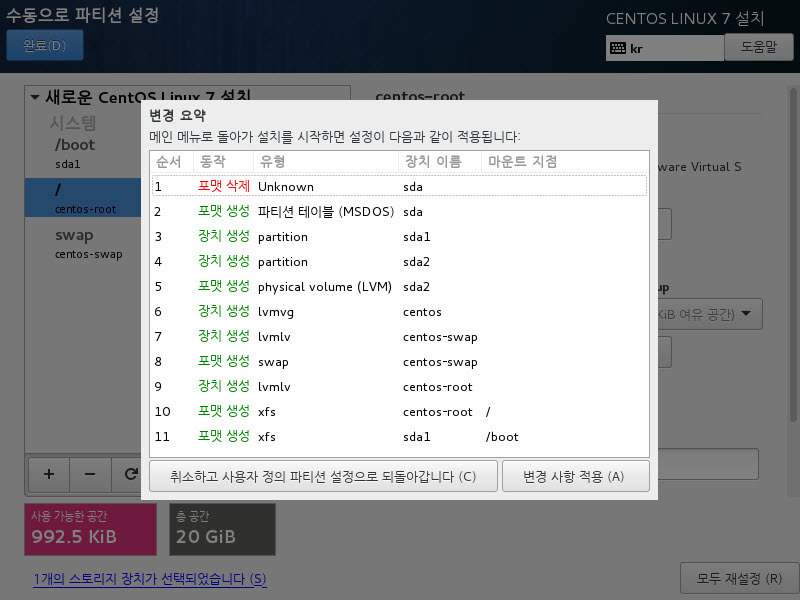Select the / centos-root mount point

tap(83, 198)
